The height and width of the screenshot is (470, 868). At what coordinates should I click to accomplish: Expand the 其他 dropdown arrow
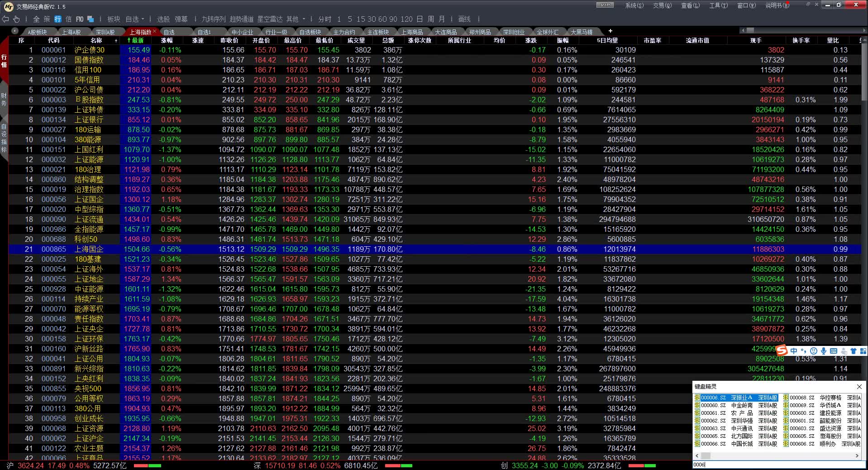[x=304, y=19]
